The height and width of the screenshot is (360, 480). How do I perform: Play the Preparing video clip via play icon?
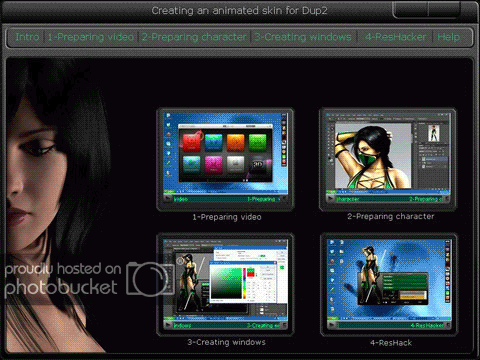tap(168, 199)
